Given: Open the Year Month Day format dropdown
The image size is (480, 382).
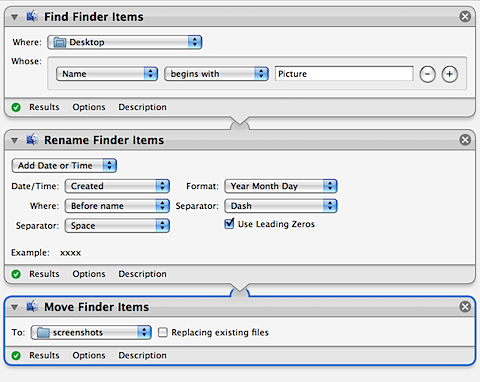Looking at the screenshot, I should pos(281,186).
